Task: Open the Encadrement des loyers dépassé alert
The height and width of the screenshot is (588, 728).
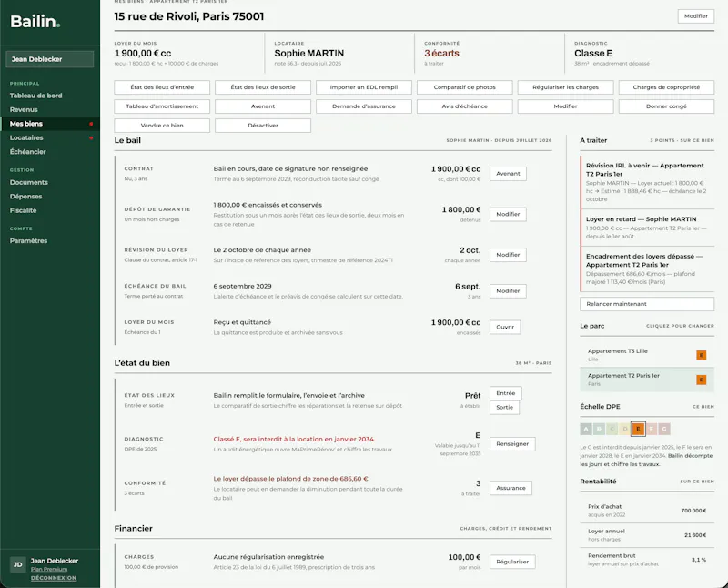Action: pyautogui.click(x=647, y=269)
